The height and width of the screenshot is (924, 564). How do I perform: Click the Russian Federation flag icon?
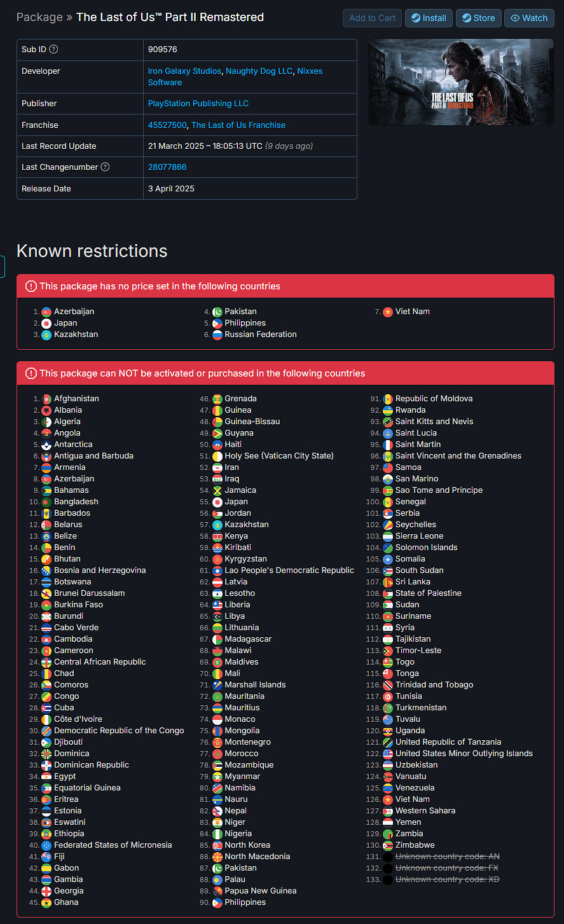point(217,334)
